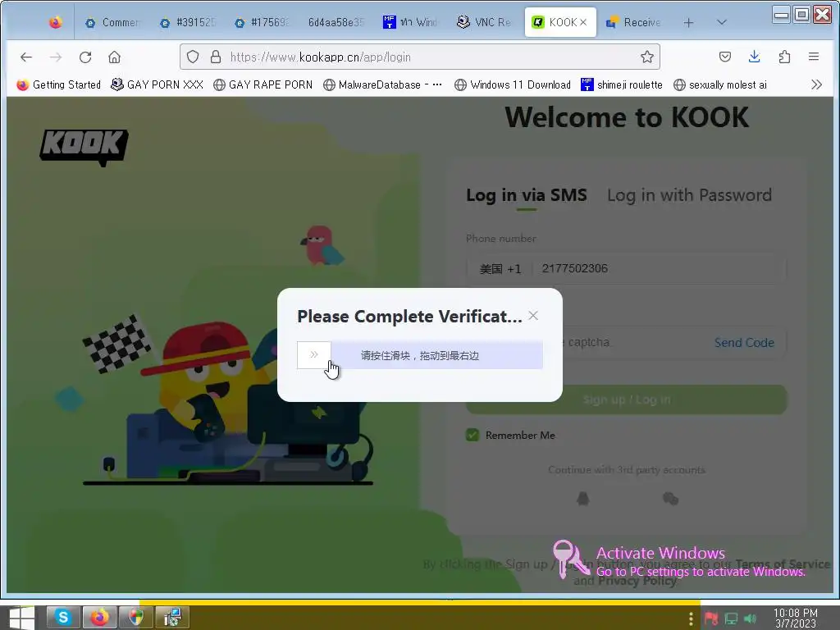Viewport: 840px width, 630px height.
Task: Close the KOOK tab
Action: 583,22
